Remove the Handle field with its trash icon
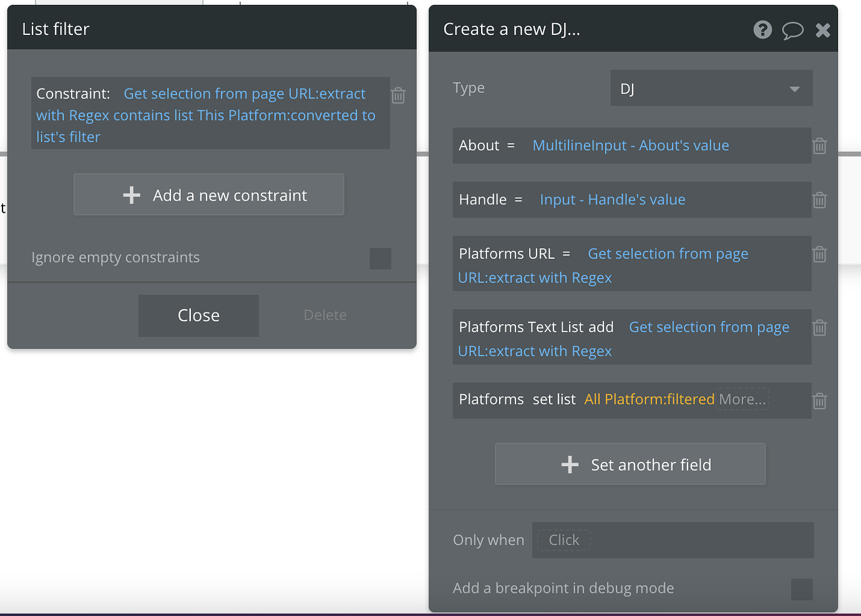 pos(819,200)
